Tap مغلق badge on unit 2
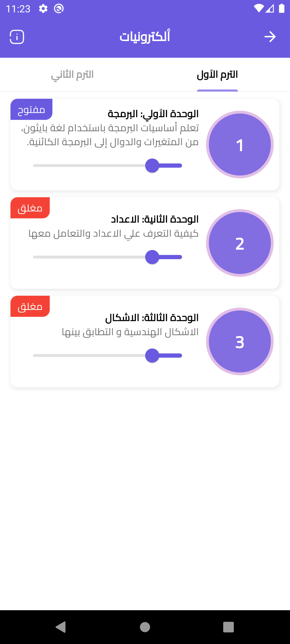Viewport: 290px width, 644px height. (x=30, y=208)
